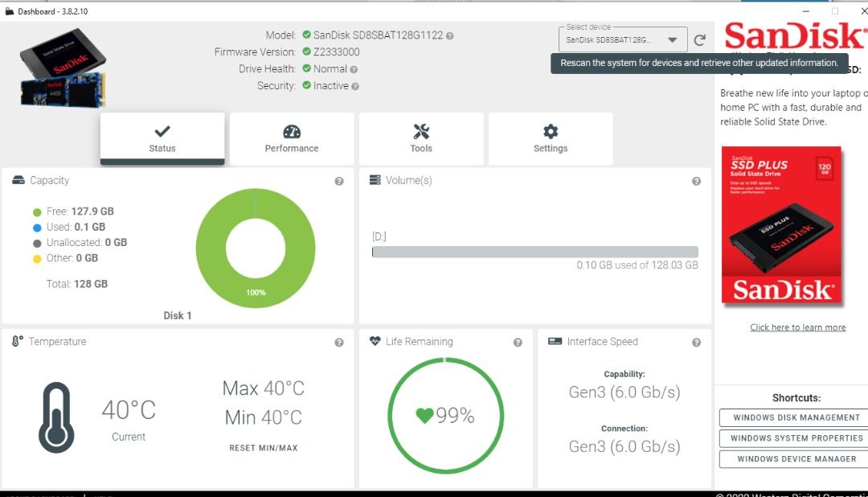Image resolution: width=868 pixels, height=497 pixels.
Task: Click RESET MIN/MAX temperature button
Action: coord(264,448)
